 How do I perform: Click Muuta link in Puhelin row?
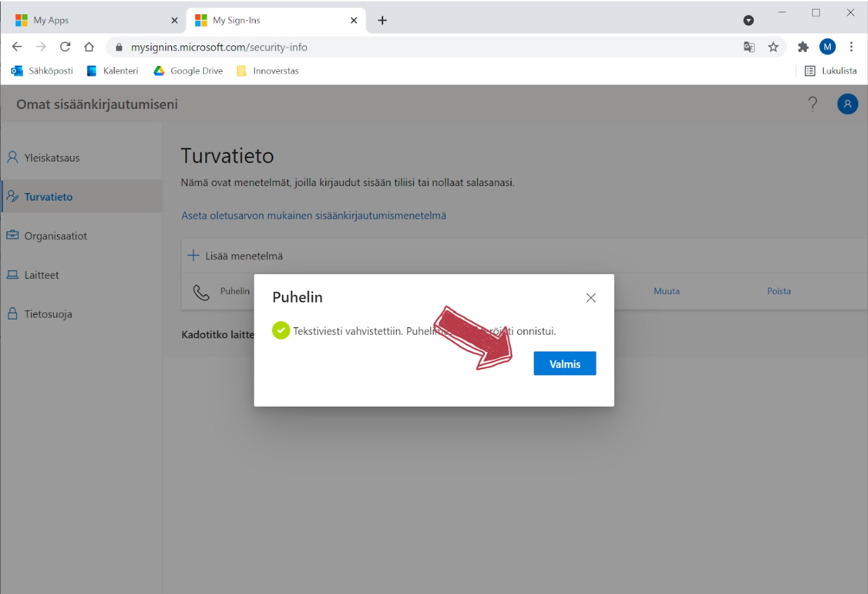click(x=667, y=291)
